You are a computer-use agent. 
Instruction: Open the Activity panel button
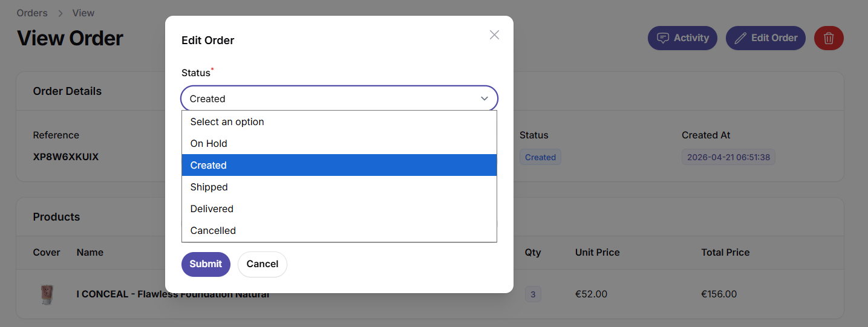(x=682, y=38)
